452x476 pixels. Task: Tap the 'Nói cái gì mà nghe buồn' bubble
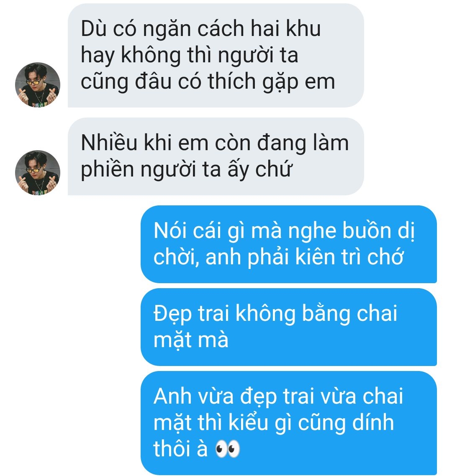(289, 244)
